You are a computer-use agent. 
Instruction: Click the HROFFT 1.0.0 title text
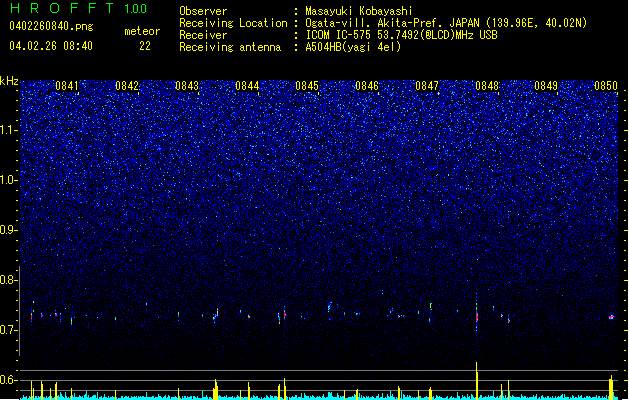pos(78,8)
